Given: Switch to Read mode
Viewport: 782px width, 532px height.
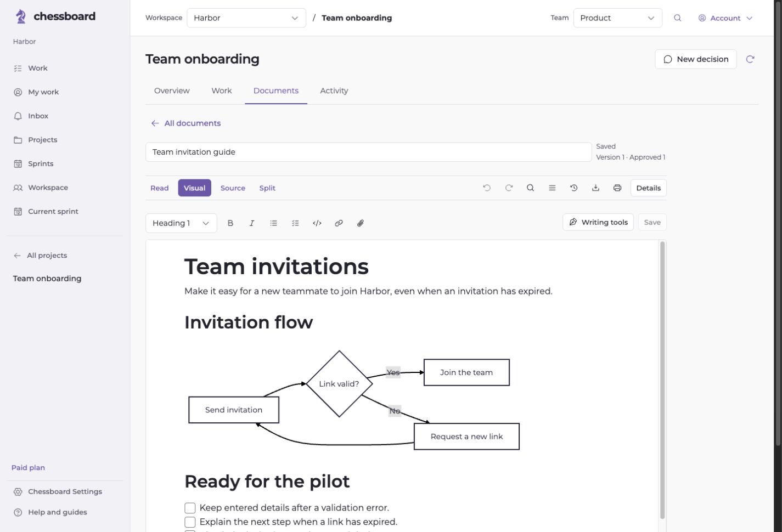Looking at the screenshot, I should click(x=160, y=188).
